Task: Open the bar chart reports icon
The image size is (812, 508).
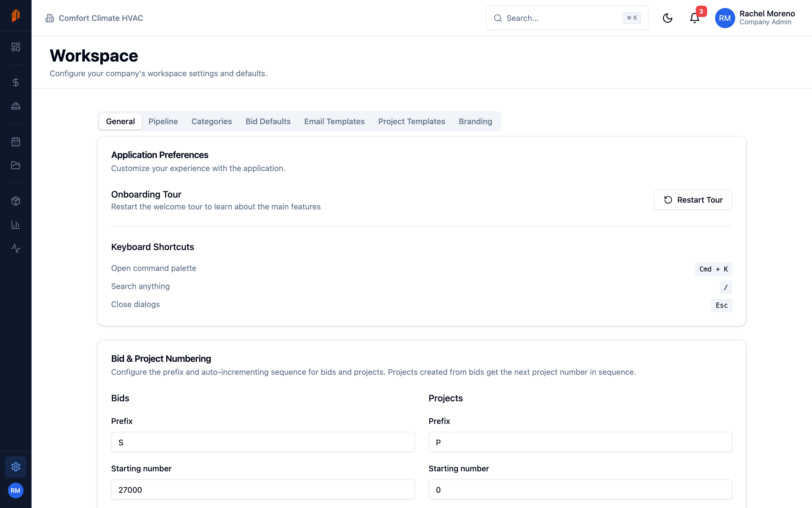Action: 16,225
